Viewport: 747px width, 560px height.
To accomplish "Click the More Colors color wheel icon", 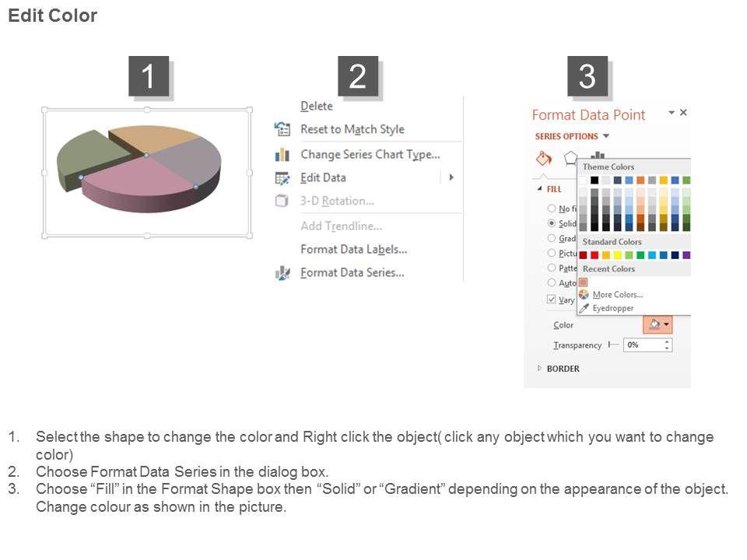I will [x=584, y=295].
